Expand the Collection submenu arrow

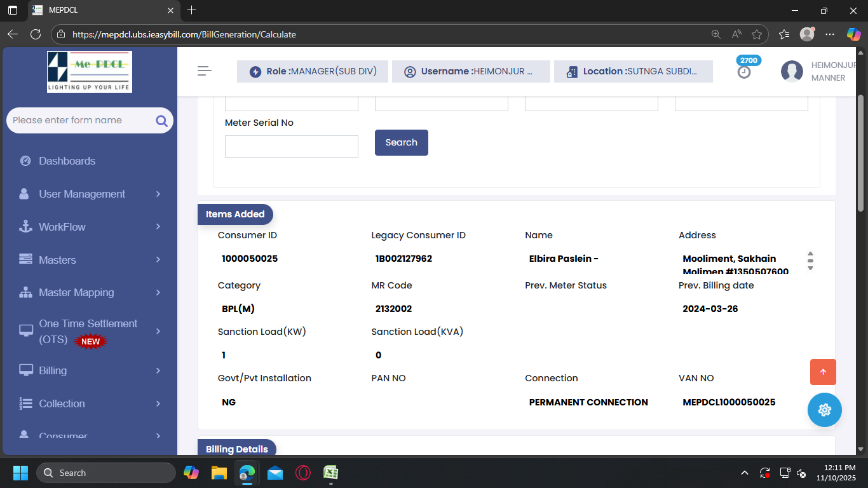[x=158, y=403]
